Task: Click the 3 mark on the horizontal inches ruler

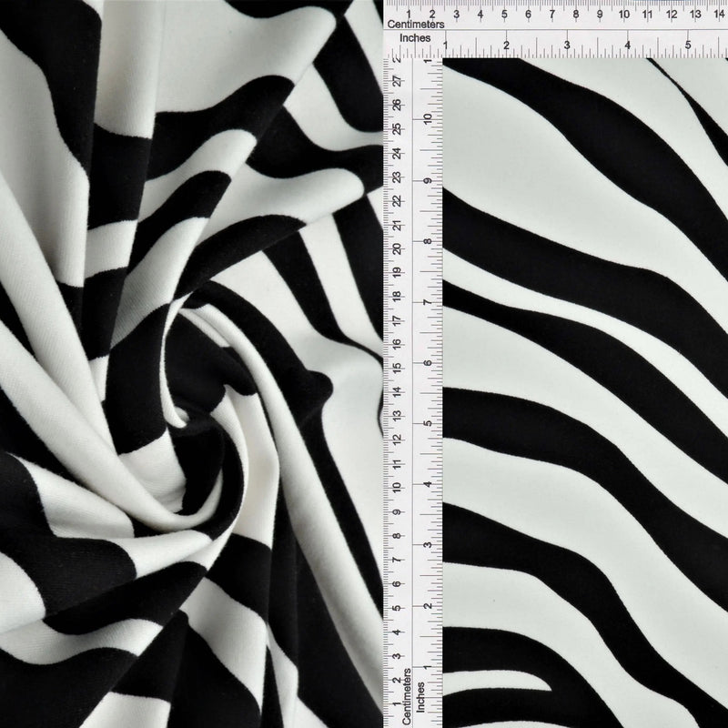Action: click(x=567, y=45)
